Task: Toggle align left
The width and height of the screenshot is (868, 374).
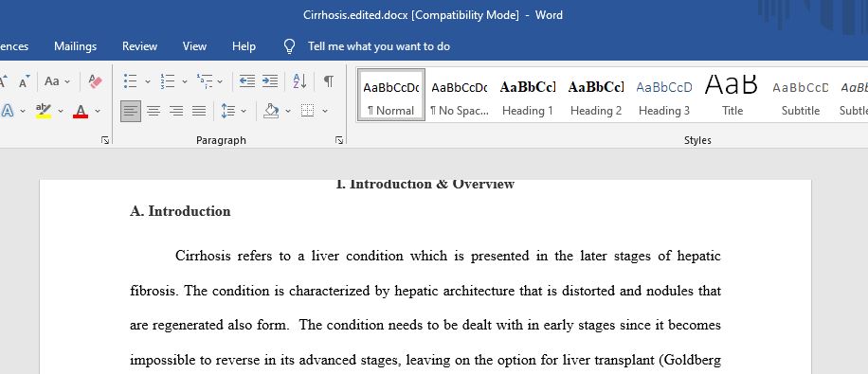Action: click(131, 111)
